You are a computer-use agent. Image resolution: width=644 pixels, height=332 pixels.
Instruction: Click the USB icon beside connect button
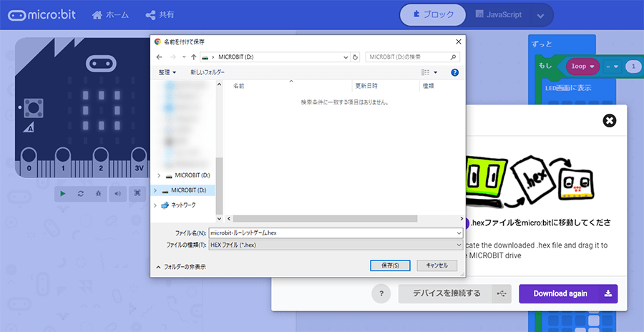(502, 294)
